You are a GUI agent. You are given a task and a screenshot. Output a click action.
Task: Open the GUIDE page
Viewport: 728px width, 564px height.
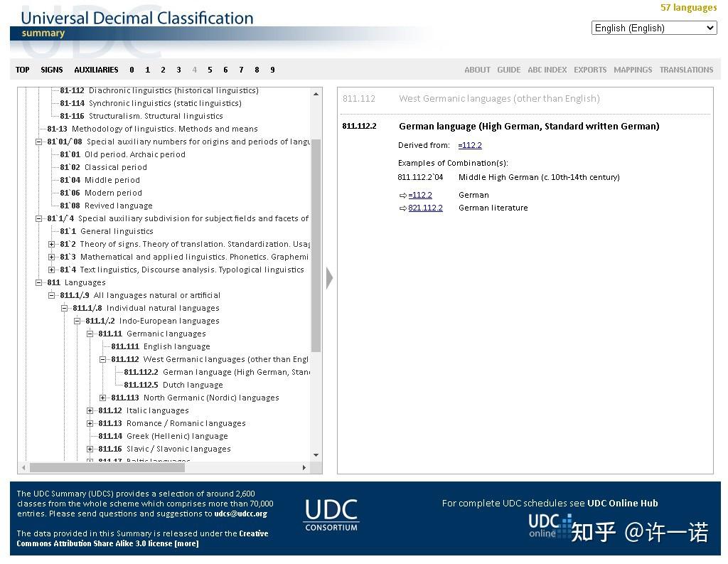tap(509, 70)
